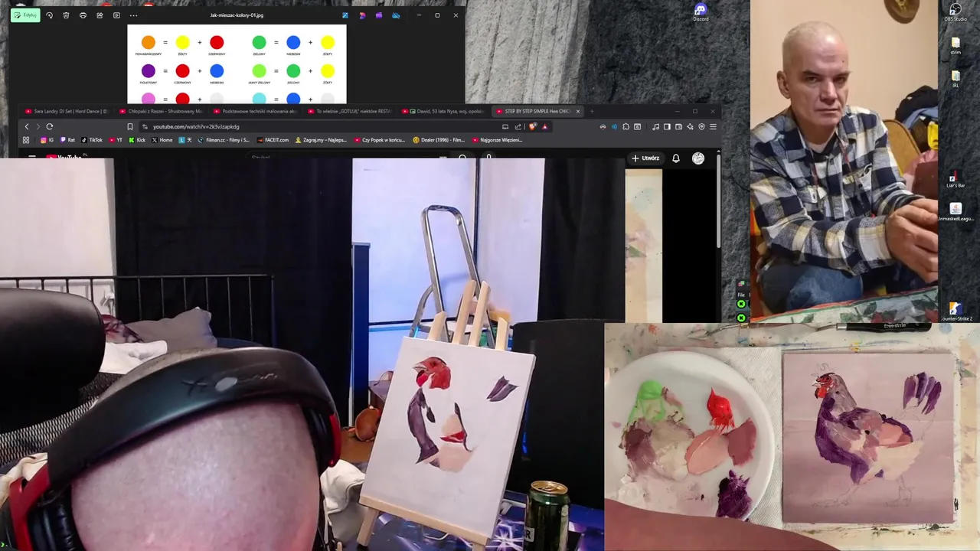The width and height of the screenshot is (980, 551).
Task: Bookmark this page in the browser
Action: click(x=130, y=127)
